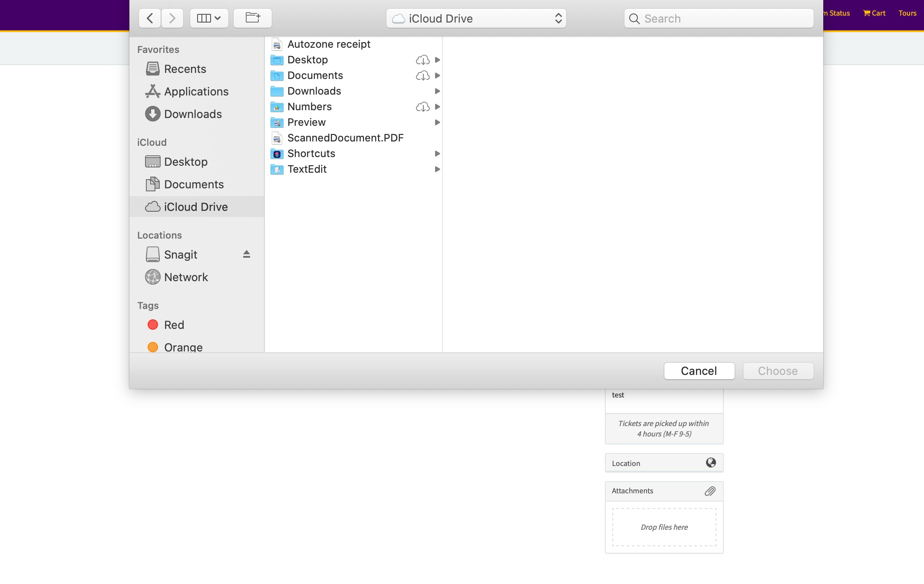Image resolution: width=924 pixels, height=584 pixels.
Task: Download Documents folder via cloud icon
Action: (422, 75)
